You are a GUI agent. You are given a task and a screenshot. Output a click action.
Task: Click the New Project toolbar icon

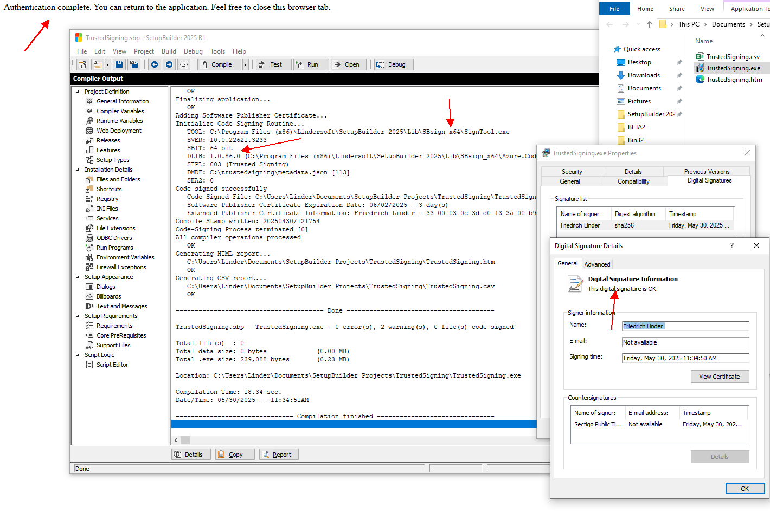[82, 64]
